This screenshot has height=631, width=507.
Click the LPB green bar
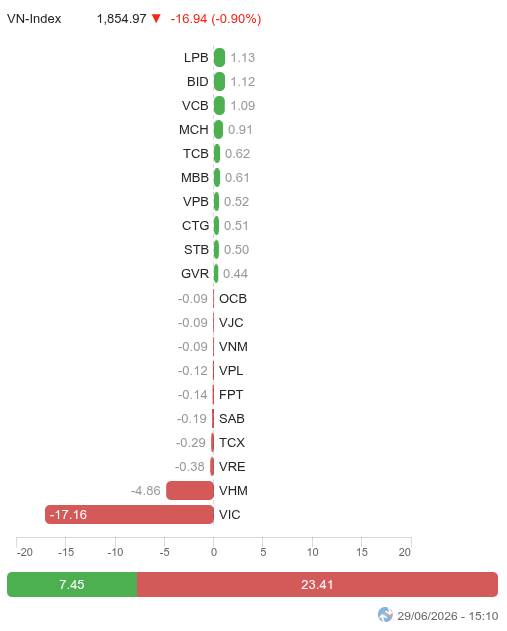point(219,58)
